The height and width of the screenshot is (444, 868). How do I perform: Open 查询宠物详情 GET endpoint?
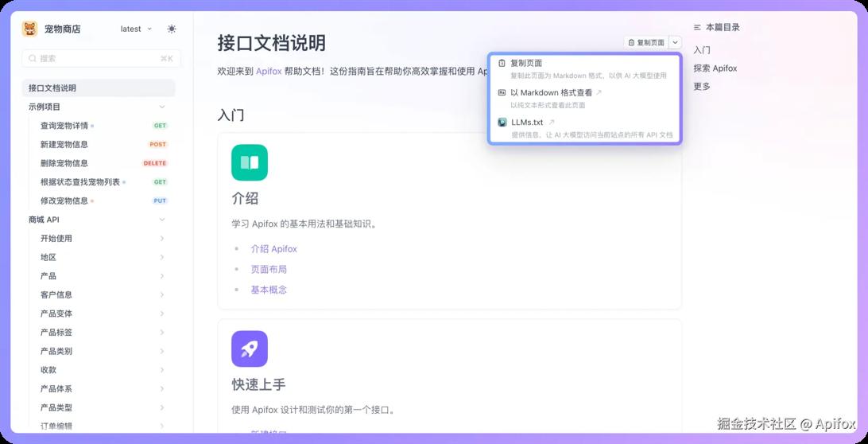coord(99,126)
